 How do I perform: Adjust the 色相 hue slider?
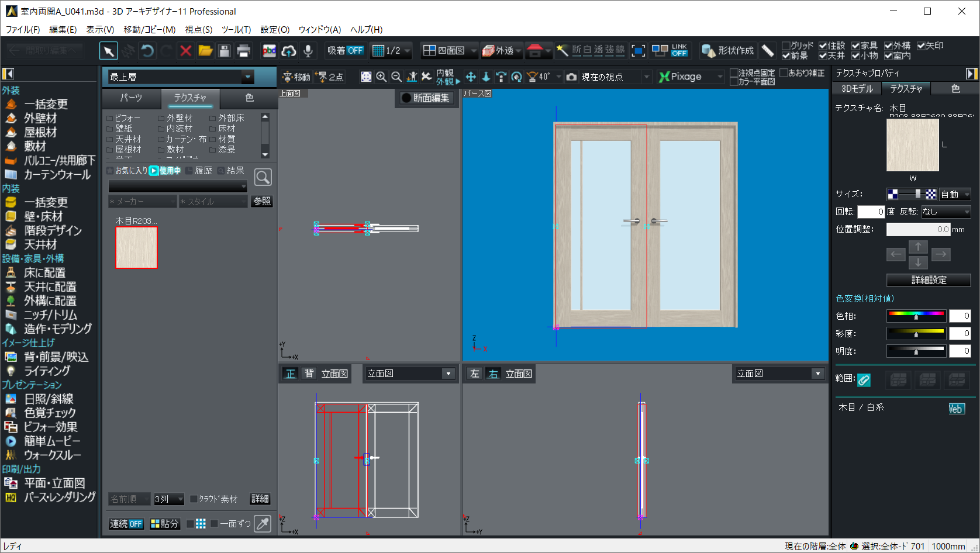pos(916,316)
